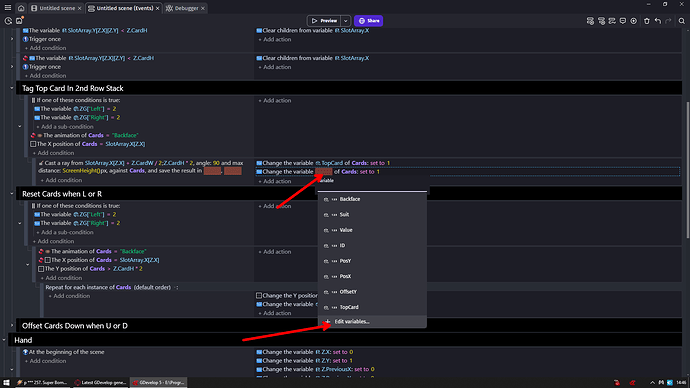Click the Add a comment icon
Viewport: 690px width, 388px height.
coord(622,21)
